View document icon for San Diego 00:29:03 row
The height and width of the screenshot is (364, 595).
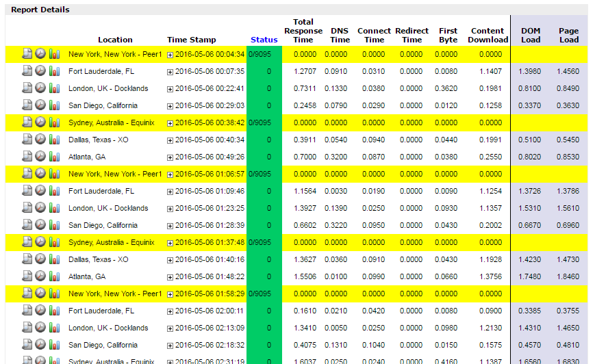(27, 105)
